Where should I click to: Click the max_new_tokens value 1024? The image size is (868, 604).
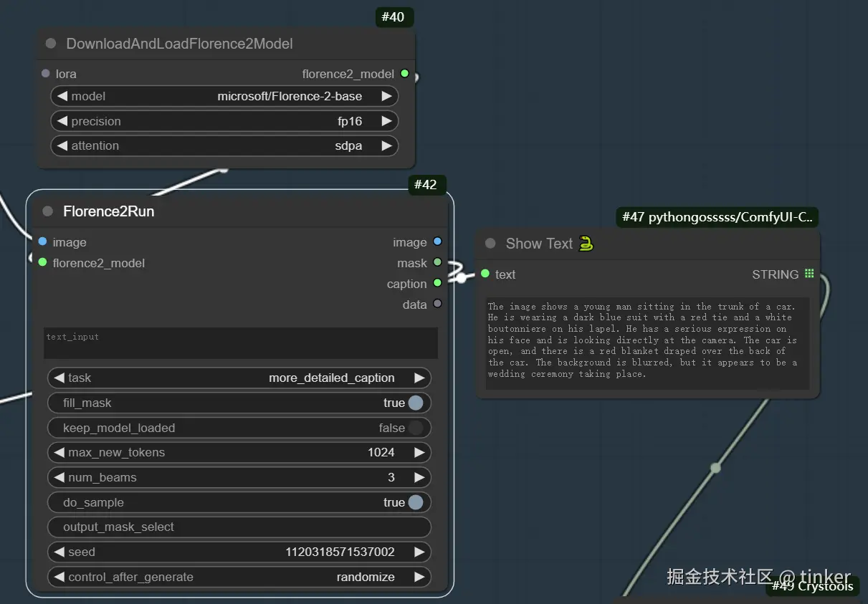coord(381,452)
